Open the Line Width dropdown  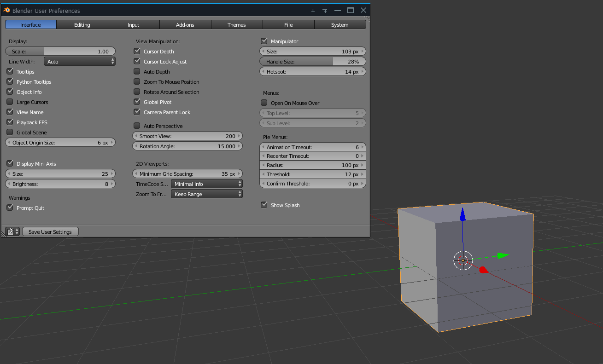coord(80,61)
